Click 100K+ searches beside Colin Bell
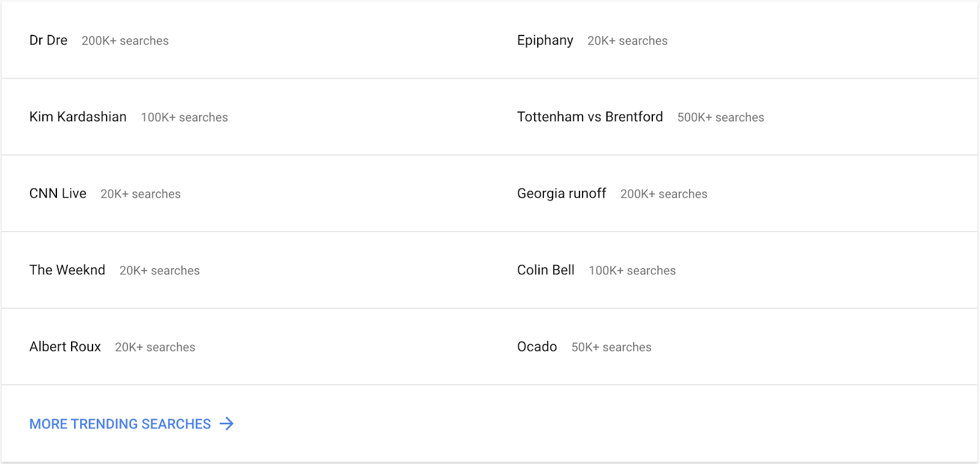The height and width of the screenshot is (464, 980). (632, 271)
